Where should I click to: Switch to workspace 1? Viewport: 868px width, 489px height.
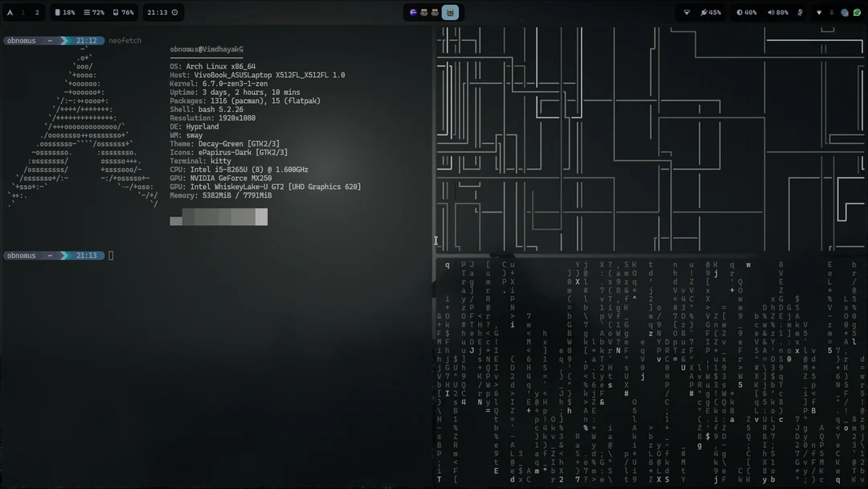coord(22,12)
